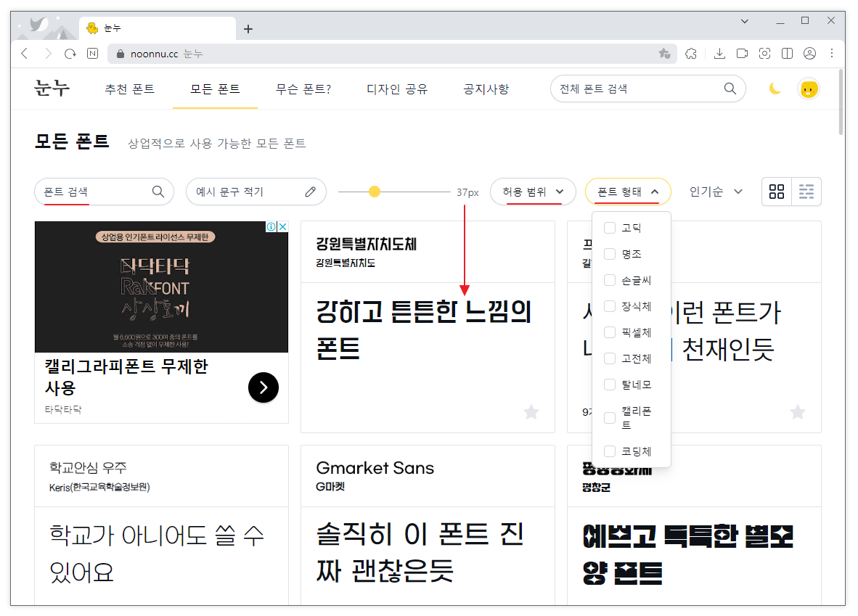
Task: Click the 강하고 튼튼한 느낌의 폰트 preview
Action: tap(423, 329)
